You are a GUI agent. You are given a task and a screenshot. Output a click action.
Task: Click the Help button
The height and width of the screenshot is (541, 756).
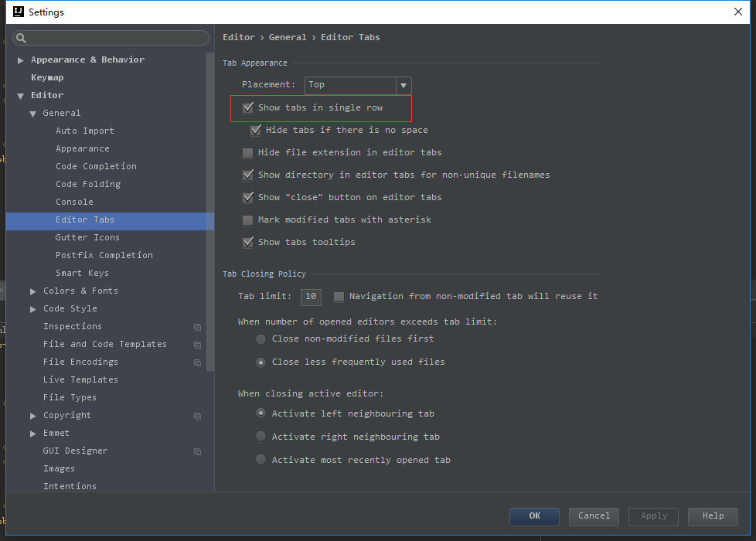(x=713, y=516)
